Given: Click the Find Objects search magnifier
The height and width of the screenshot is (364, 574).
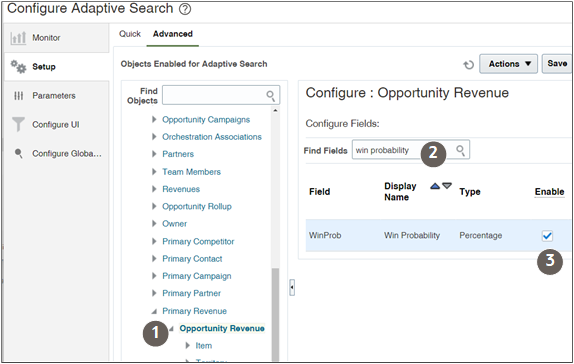Looking at the screenshot, I should pyautogui.click(x=271, y=96).
